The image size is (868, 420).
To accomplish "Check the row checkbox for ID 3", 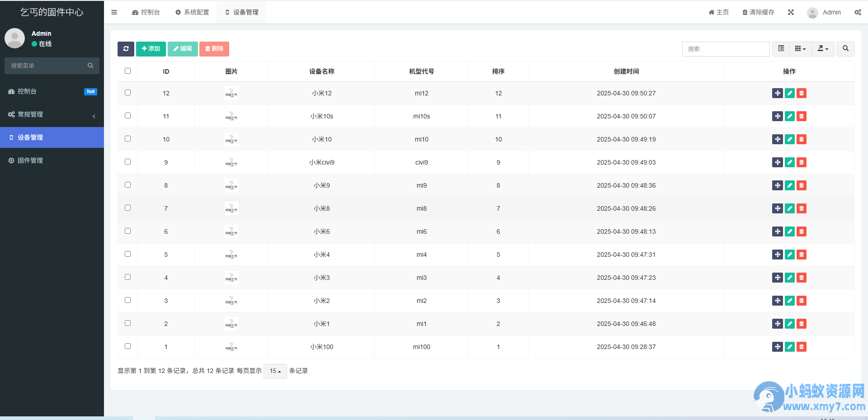I will click(x=127, y=300).
